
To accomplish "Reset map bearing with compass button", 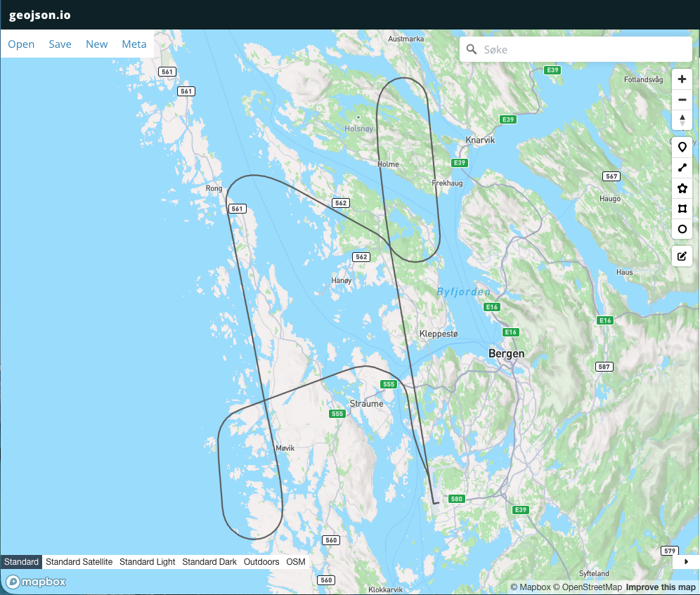I will [x=682, y=120].
